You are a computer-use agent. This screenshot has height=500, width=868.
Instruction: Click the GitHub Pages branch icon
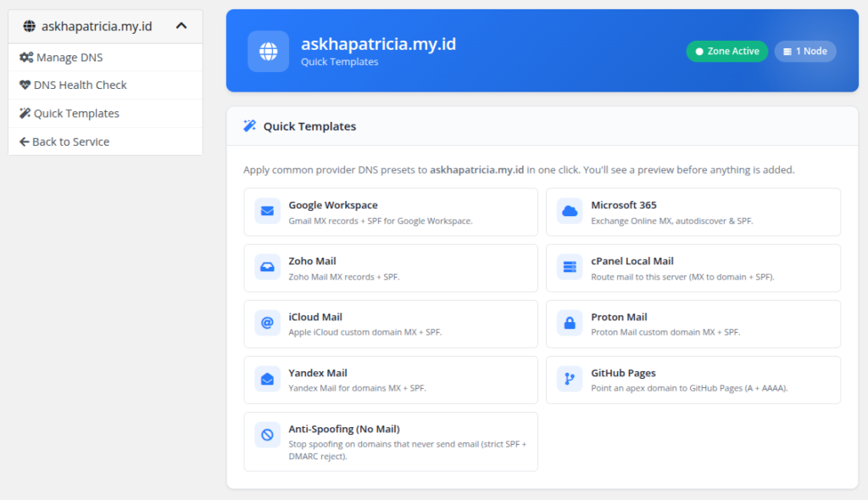pos(570,379)
